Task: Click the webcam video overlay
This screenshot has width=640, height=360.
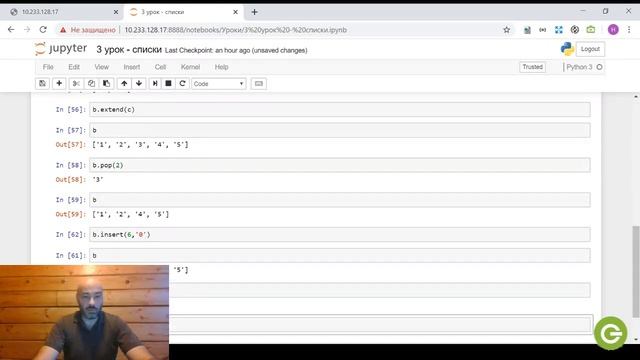Action: [84, 312]
